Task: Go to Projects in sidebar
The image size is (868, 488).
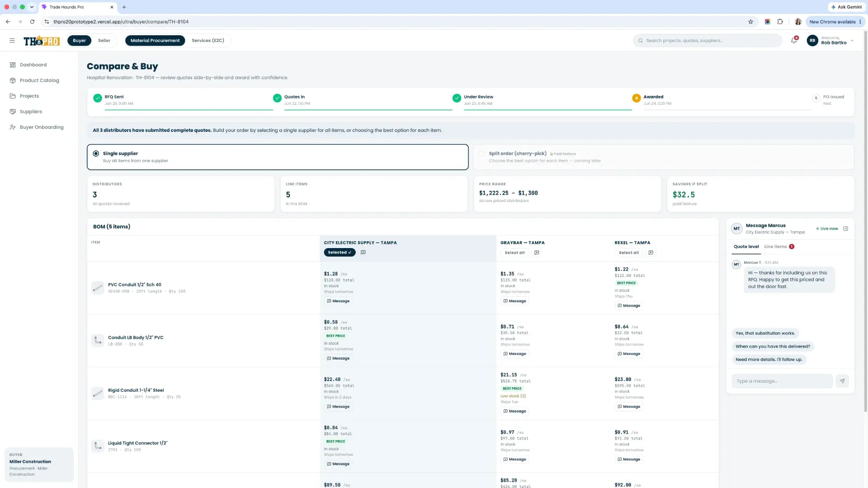Action: [29, 96]
